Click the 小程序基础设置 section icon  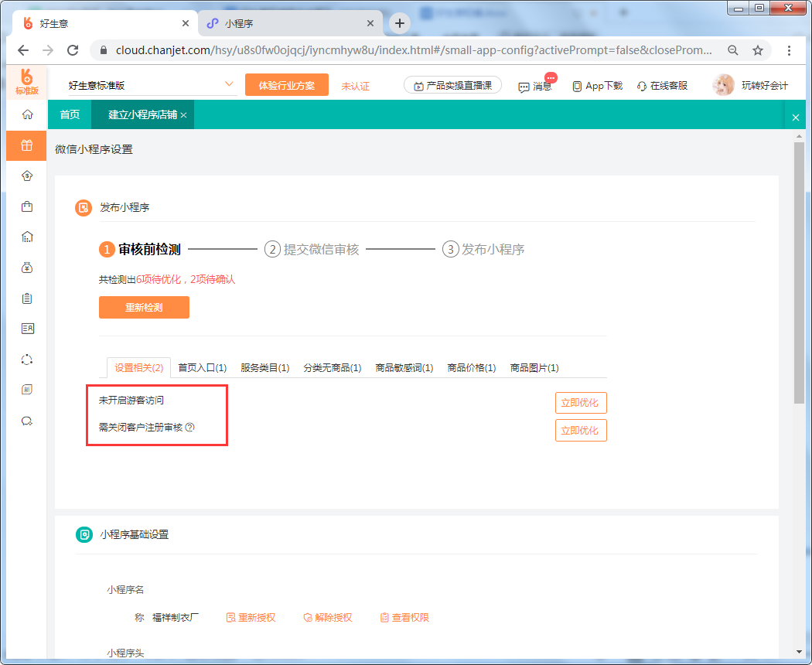click(x=84, y=534)
